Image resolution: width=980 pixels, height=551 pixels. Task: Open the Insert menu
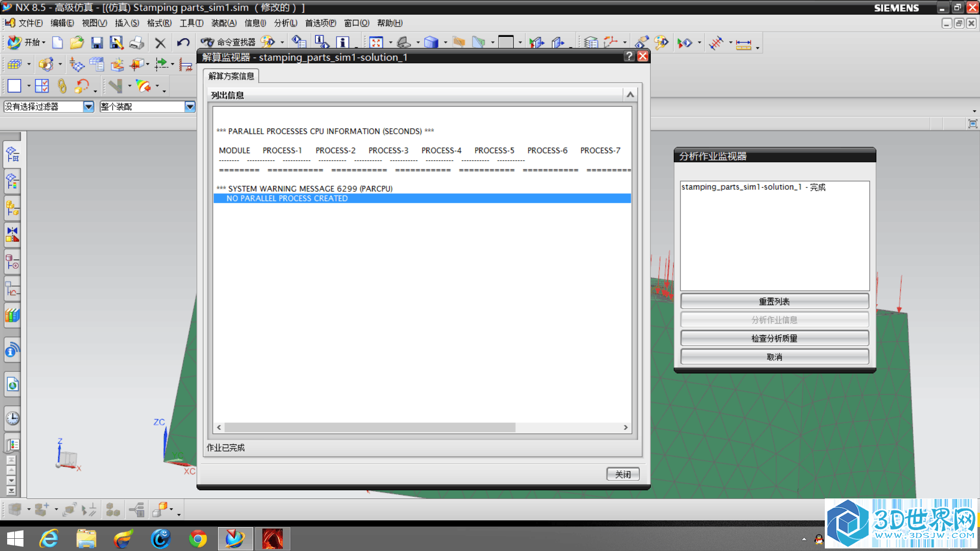(x=127, y=23)
